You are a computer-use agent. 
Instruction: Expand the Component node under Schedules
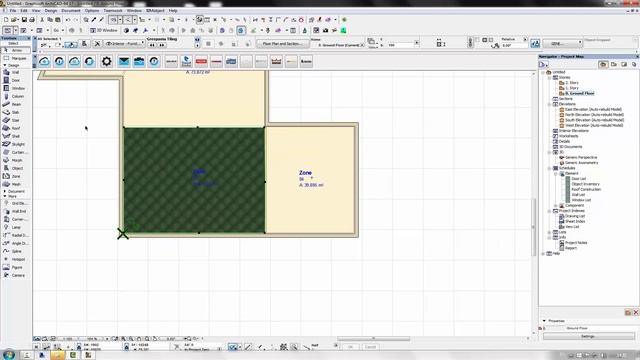point(556,206)
